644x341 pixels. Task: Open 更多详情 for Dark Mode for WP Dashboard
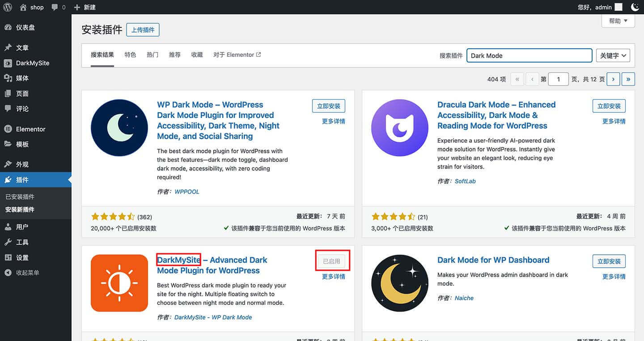click(x=614, y=277)
